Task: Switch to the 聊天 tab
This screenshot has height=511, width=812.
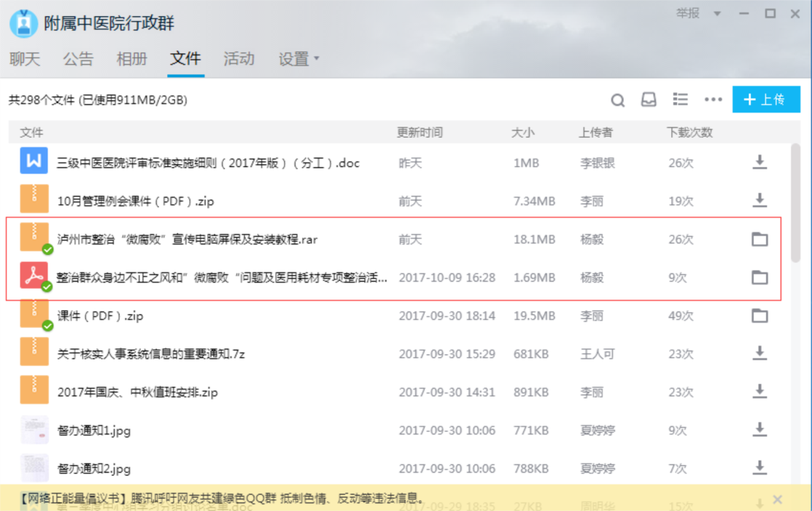Action: point(25,59)
